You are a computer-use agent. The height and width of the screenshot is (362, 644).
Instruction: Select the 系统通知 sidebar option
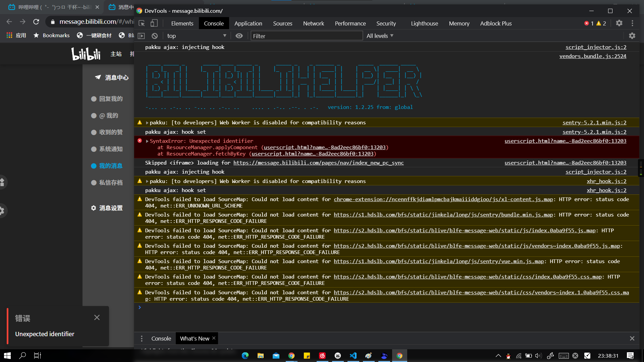pos(111,149)
